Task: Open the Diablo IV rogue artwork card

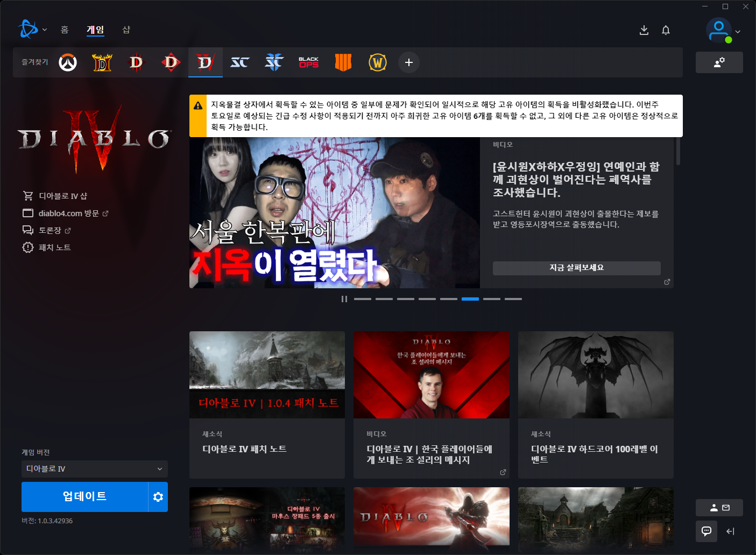Action: point(432,520)
